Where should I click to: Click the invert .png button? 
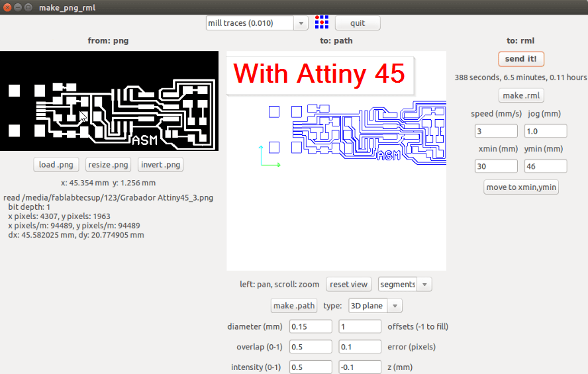point(160,165)
